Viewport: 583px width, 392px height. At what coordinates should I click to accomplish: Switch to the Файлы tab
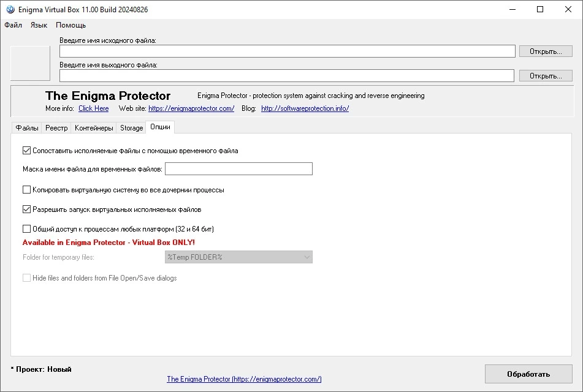pos(27,128)
